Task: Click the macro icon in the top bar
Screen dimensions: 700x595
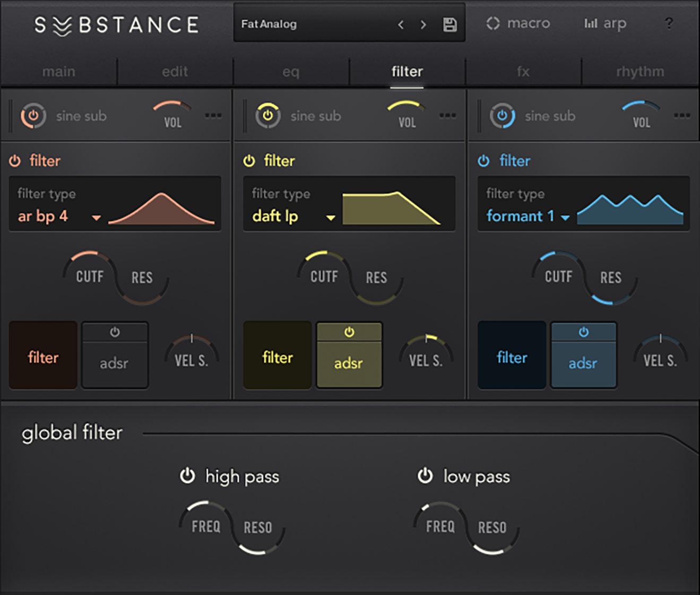Action: pos(493,23)
